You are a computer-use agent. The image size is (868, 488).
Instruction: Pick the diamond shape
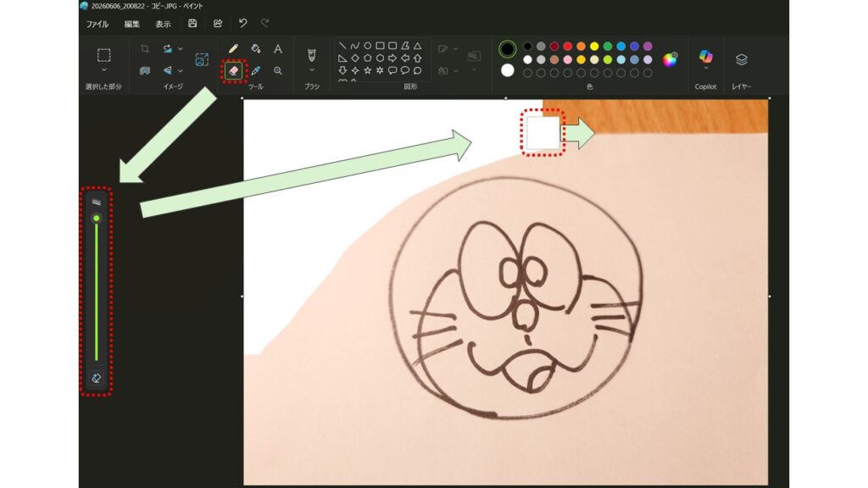tap(355, 58)
